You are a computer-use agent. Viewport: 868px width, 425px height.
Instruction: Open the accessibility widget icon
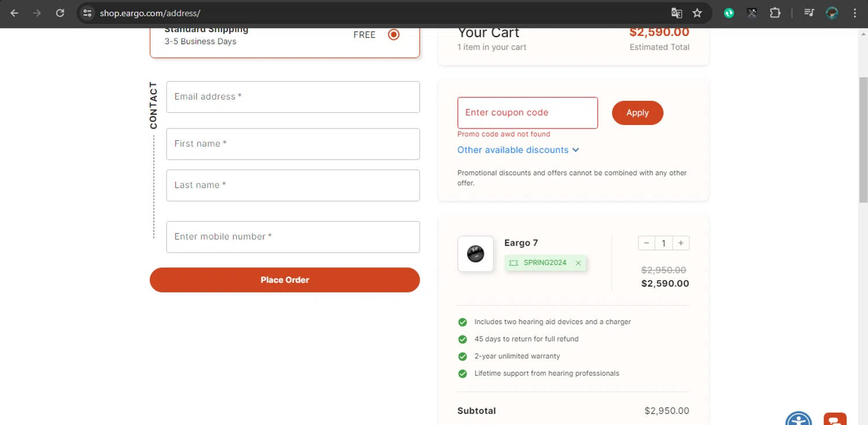click(799, 419)
